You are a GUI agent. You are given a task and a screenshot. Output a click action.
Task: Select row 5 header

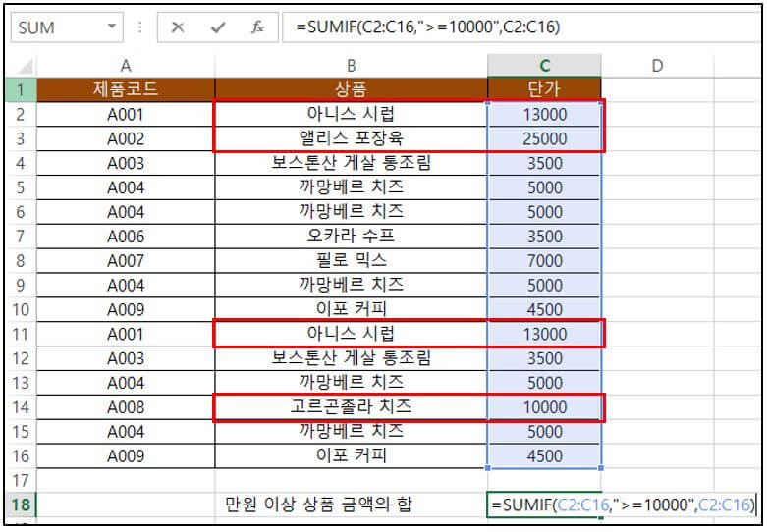tap(21, 187)
